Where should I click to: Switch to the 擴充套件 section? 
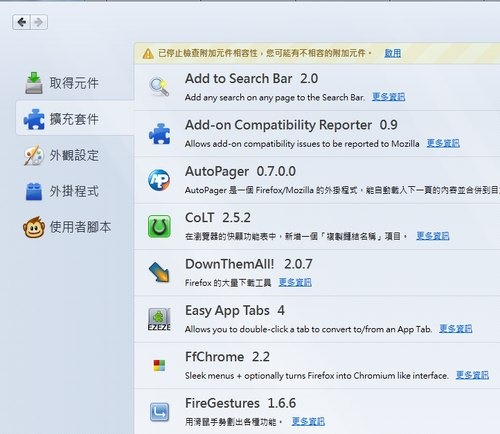pos(75,119)
